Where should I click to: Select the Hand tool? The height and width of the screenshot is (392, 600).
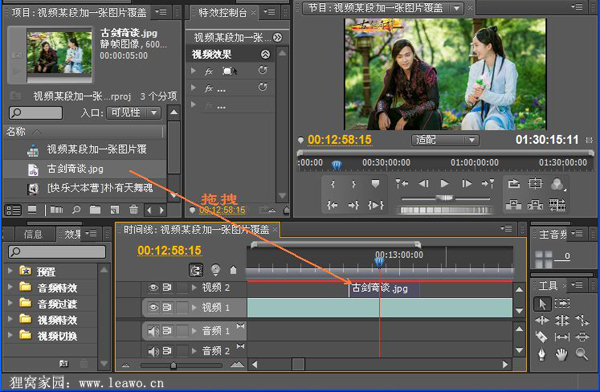[x=561, y=354]
